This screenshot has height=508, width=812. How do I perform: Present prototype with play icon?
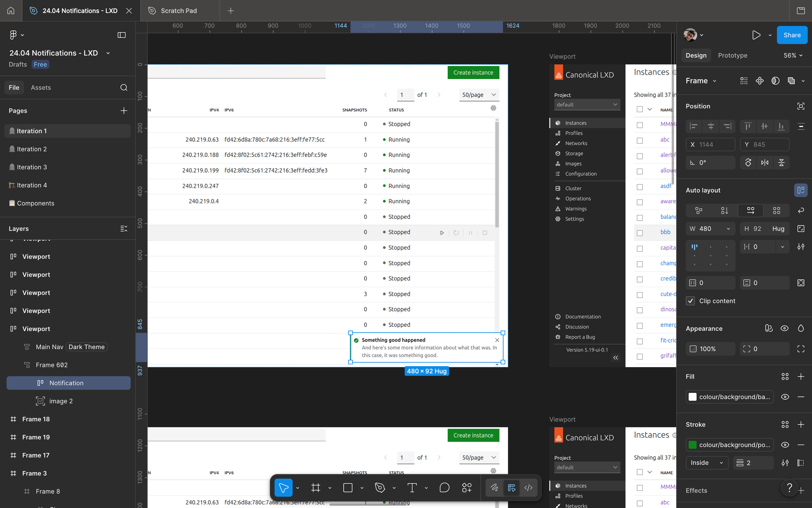(756, 35)
